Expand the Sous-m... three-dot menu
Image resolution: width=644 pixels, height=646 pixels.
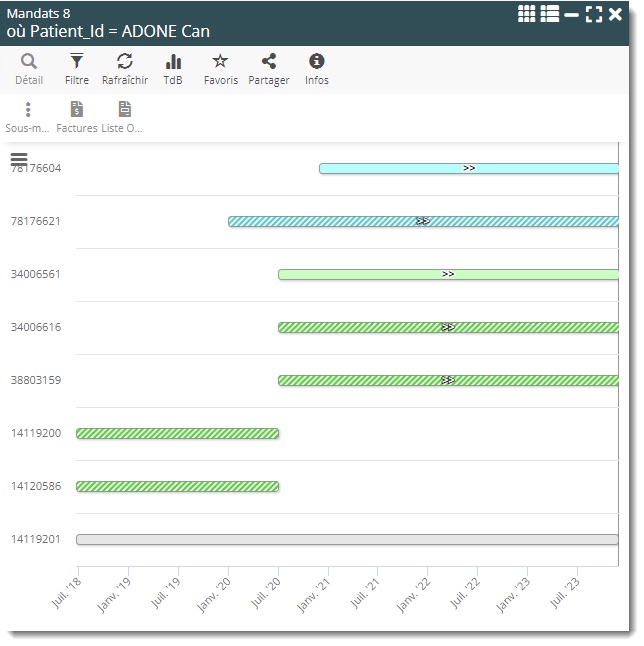pos(28,110)
